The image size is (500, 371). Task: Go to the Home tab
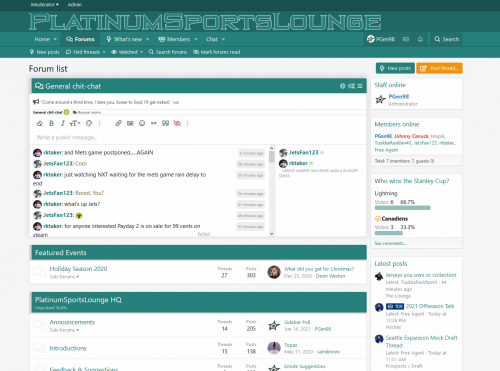(42, 39)
